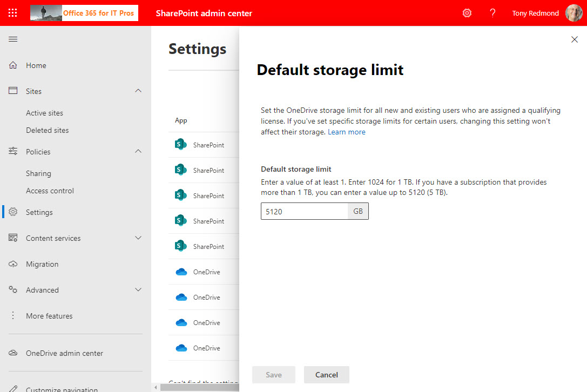587x392 pixels.
Task: Open the settings gear in the header
Action: [467, 13]
